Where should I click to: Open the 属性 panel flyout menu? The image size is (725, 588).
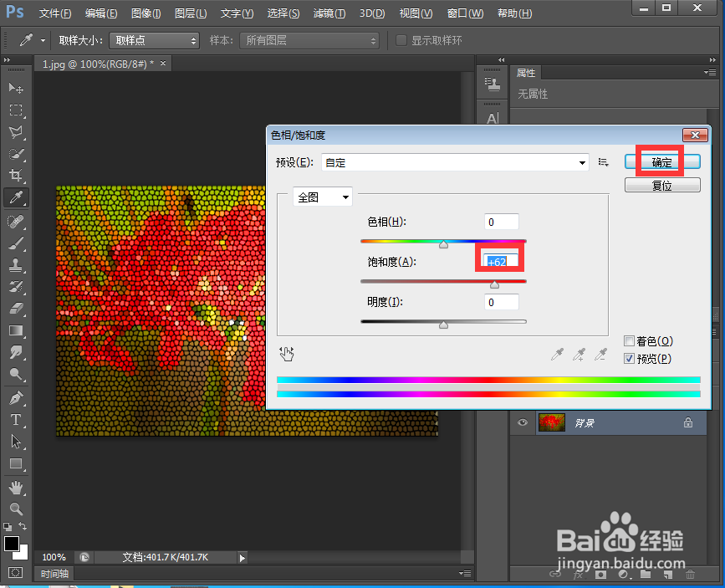click(710, 72)
